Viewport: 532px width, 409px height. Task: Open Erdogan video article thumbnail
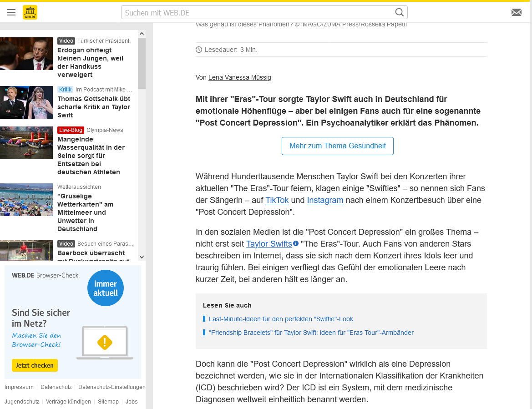tap(26, 54)
